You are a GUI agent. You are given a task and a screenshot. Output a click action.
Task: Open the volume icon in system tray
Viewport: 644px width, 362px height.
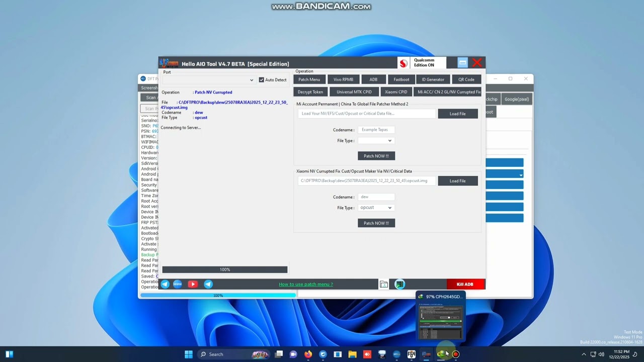[x=601, y=354]
